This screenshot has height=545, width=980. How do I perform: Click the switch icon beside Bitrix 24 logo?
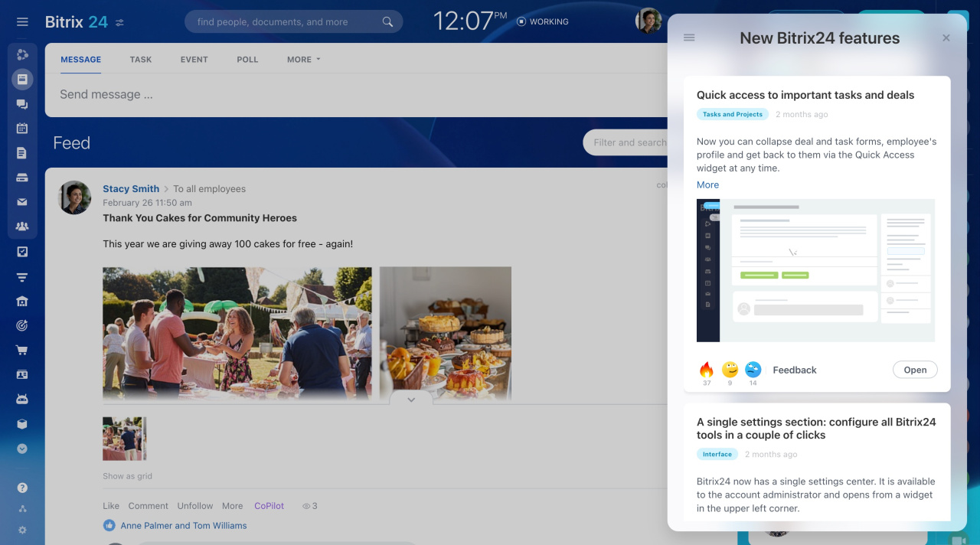click(119, 23)
